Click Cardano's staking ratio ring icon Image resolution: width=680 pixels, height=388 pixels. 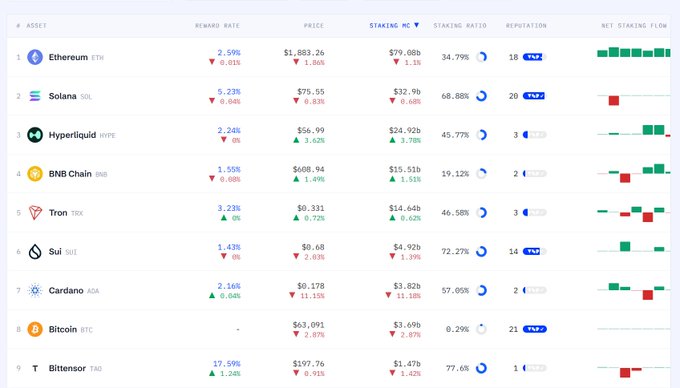click(481, 290)
